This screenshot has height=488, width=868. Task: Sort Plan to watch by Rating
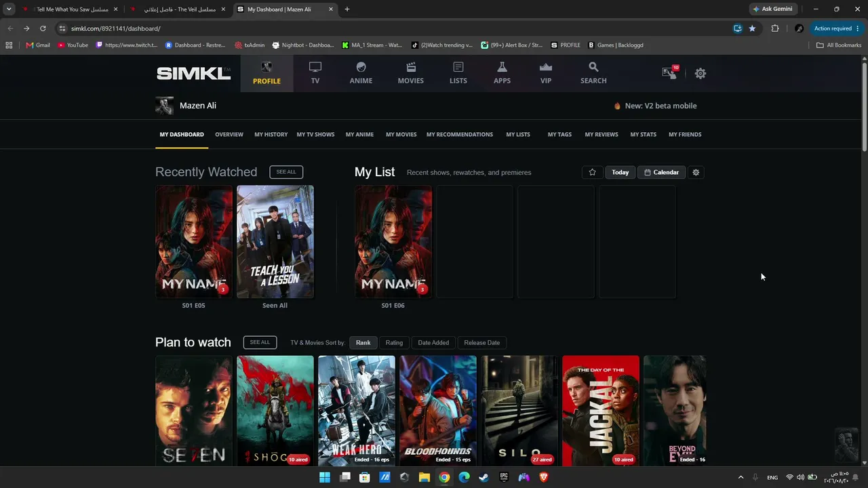[x=394, y=342]
